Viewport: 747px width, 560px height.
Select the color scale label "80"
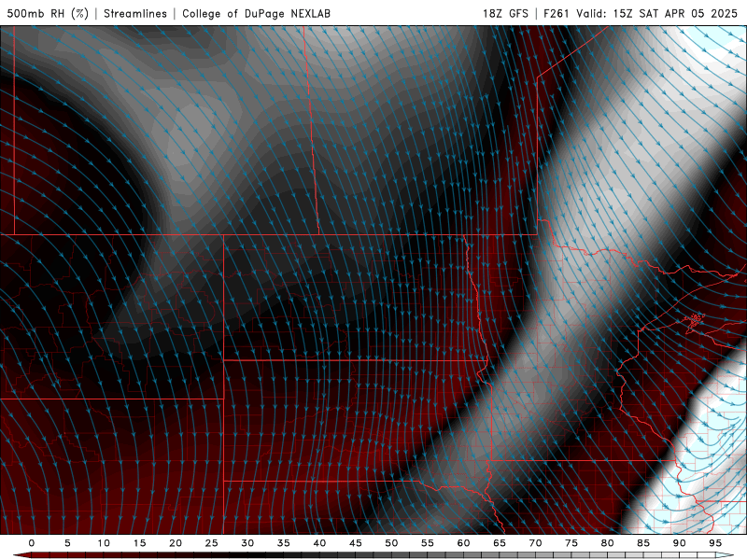[607, 543]
